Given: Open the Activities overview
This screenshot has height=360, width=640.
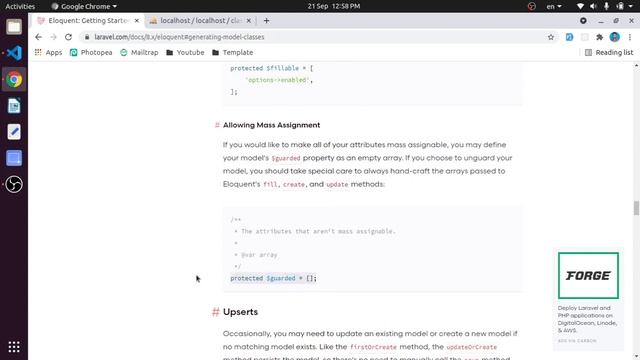Looking at the screenshot, I should [x=20, y=6].
